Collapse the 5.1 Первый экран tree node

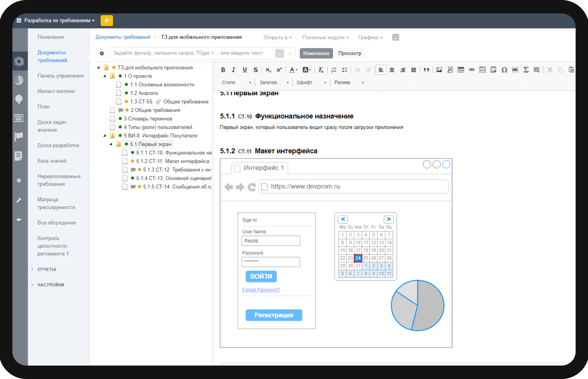pyautogui.click(x=111, y=144)
